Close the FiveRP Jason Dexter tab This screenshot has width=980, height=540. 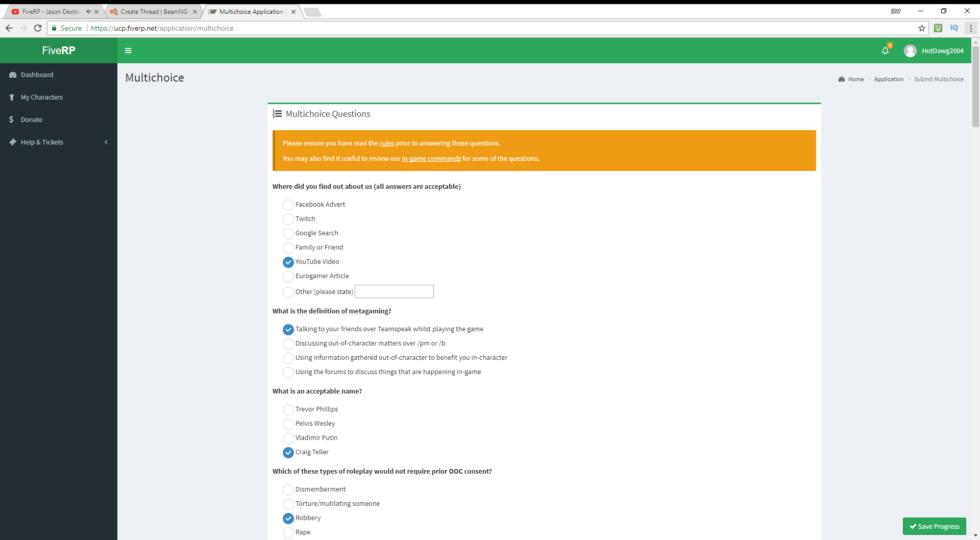click(x=96, y=12)
